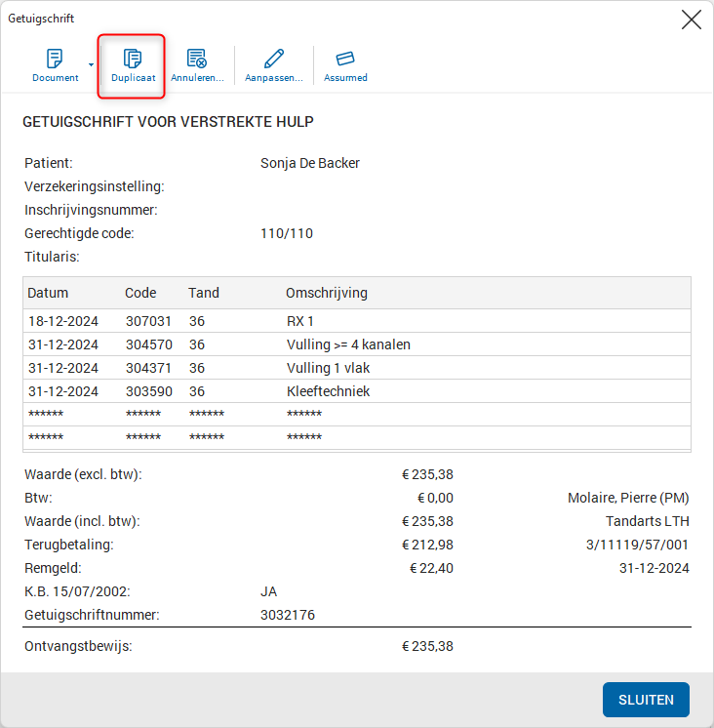This screenshot has height=728, width=714.
Task: Click patient name Sonja De Backer
Action: click(x=310, y=163)
